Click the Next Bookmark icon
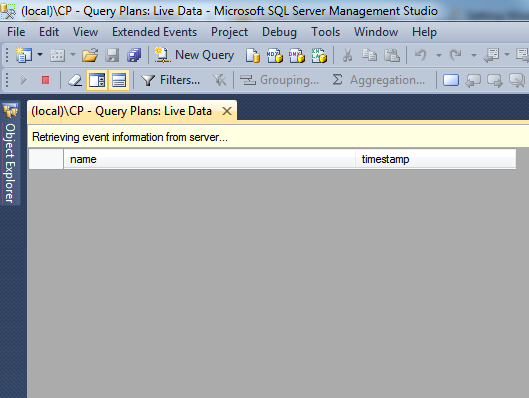 point(495,80)
